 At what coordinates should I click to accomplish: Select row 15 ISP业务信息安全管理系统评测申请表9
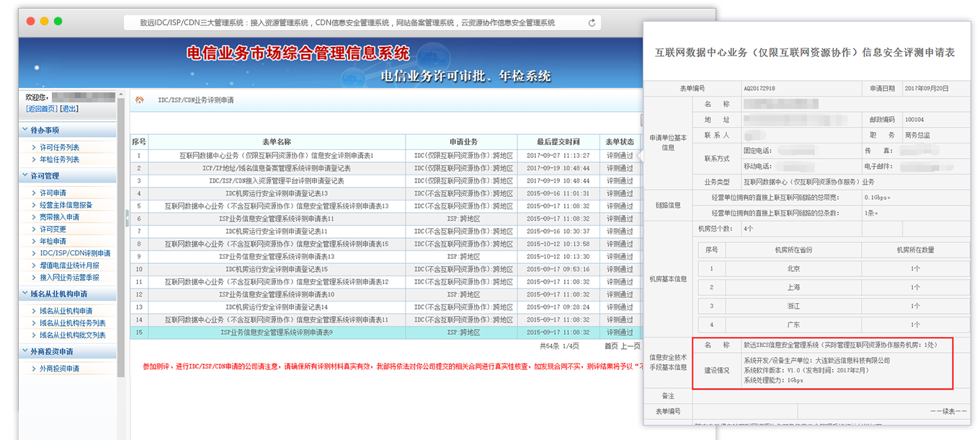276,333
